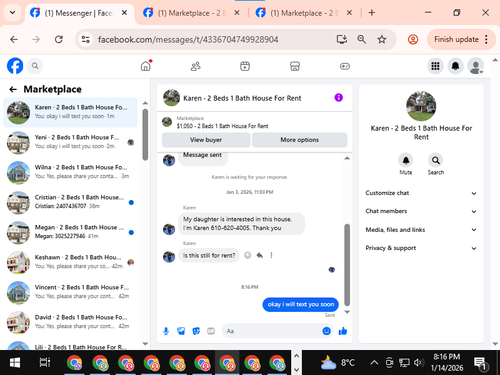Attach a file with the photo icon
Image resolution: width=500 pixels, height=375 pixels.
[181, 331]
